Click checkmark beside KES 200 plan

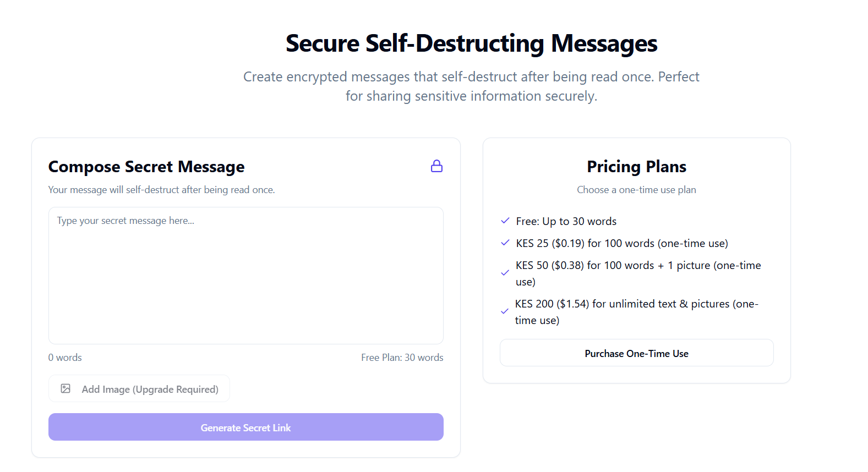tap(505, 311)
